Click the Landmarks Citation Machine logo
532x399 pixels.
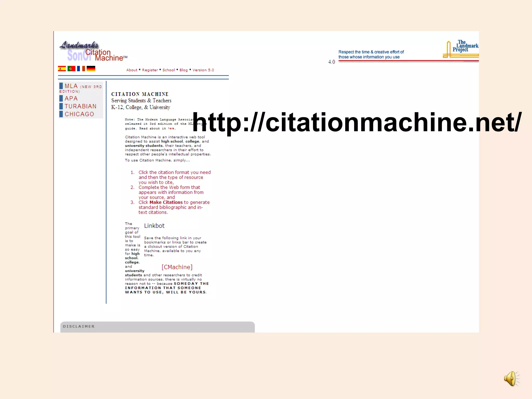[94, 51]
